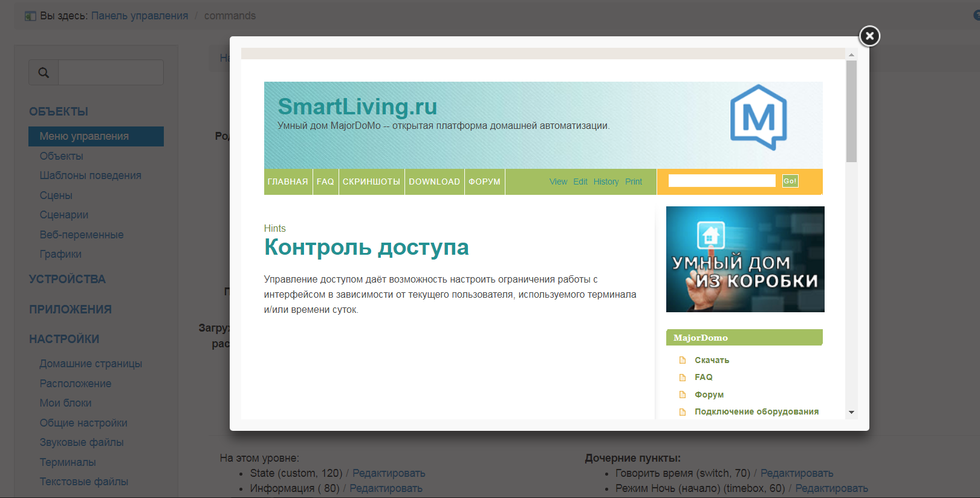980x498 pixels.
Task: Click the Умный дом из коробки banner
Action: click(745, 259)
